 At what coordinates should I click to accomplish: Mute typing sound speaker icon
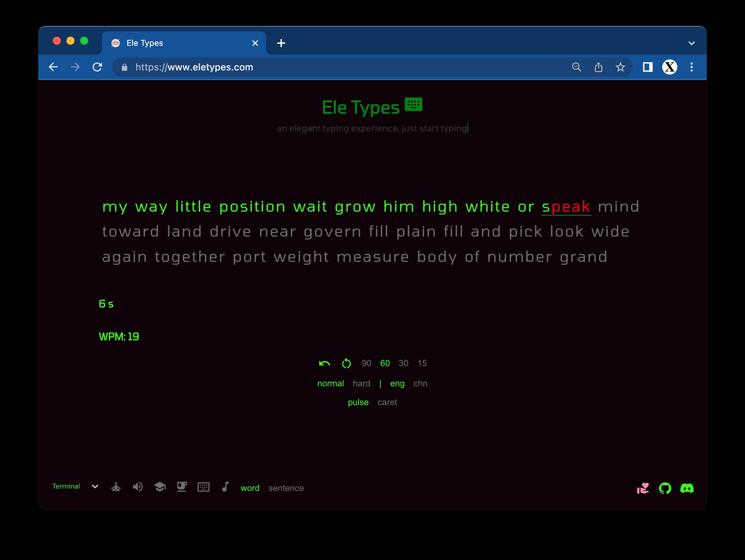[138, 487]
